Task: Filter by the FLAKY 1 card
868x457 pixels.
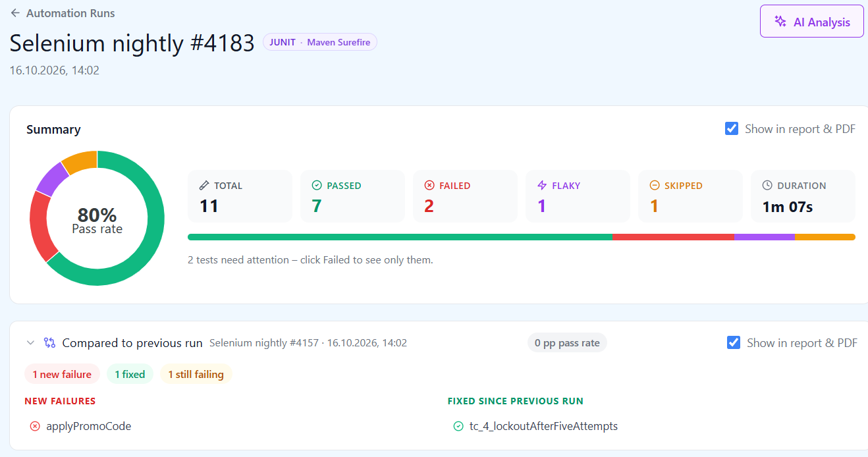Action: coord(578,196)
